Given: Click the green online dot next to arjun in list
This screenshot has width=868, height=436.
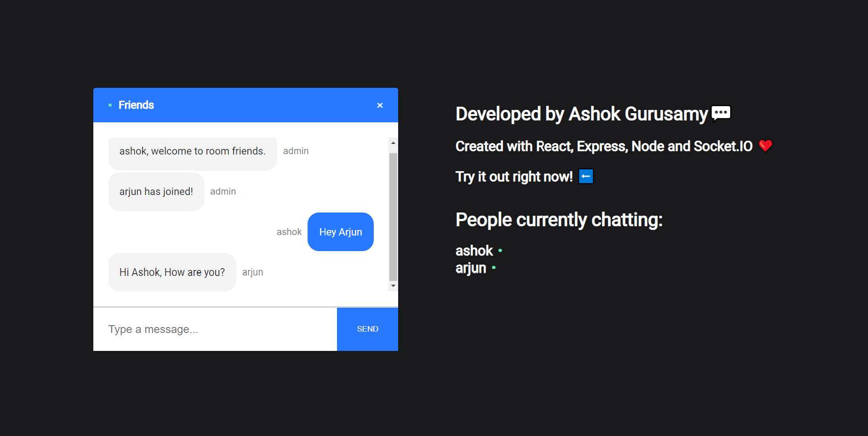Looking at the screenshot, I should 494,267.
